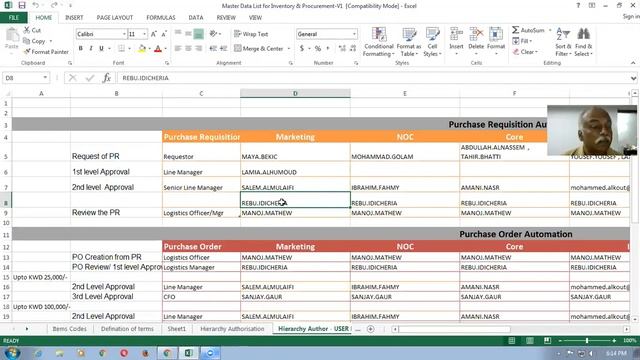This screenshot has width=640, height=360.
Task: Expand the Merge & Center dropdown arrow
Action: [x=289, y=49]
